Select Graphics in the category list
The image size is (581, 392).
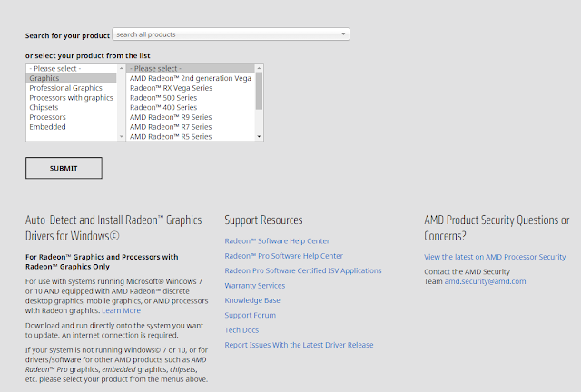[72, 78]
